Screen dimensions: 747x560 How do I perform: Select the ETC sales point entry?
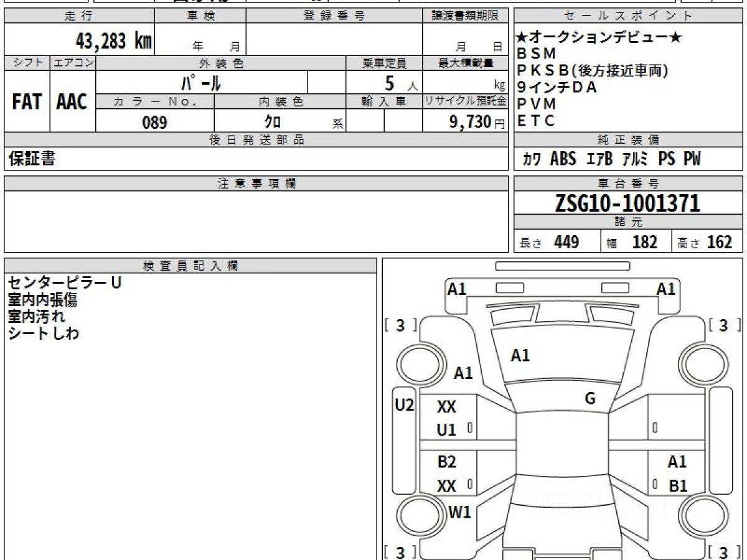pyautogui.click(x=535, y=121)
